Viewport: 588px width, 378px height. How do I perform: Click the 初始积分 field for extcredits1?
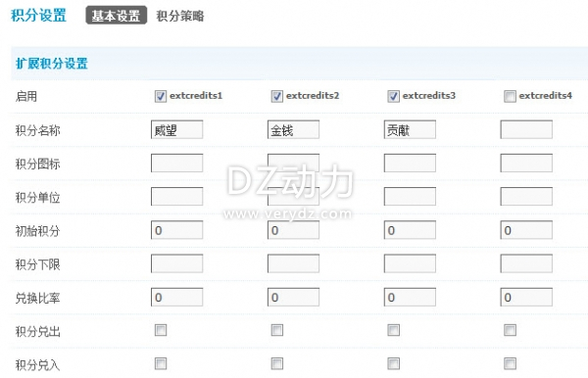click(176, 230)
